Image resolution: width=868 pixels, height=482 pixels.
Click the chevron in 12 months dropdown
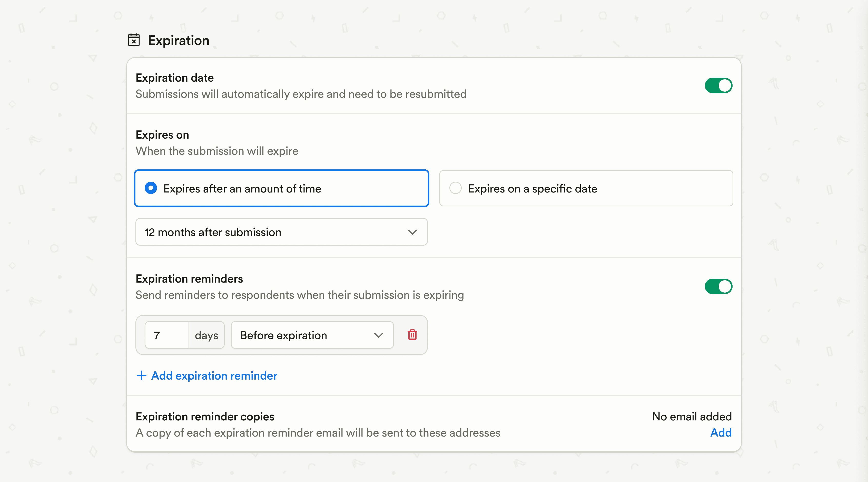[x=412, y=232]
